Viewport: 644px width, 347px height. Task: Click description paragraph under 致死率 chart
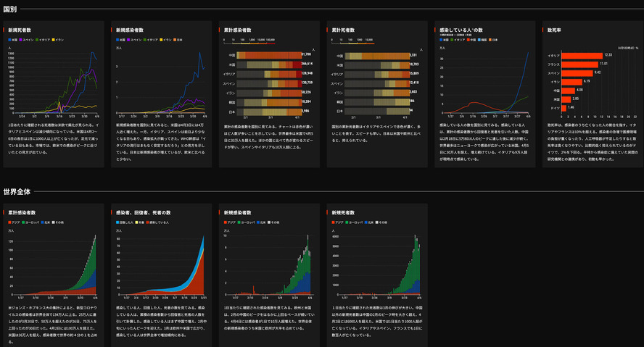tap(593, 142)
